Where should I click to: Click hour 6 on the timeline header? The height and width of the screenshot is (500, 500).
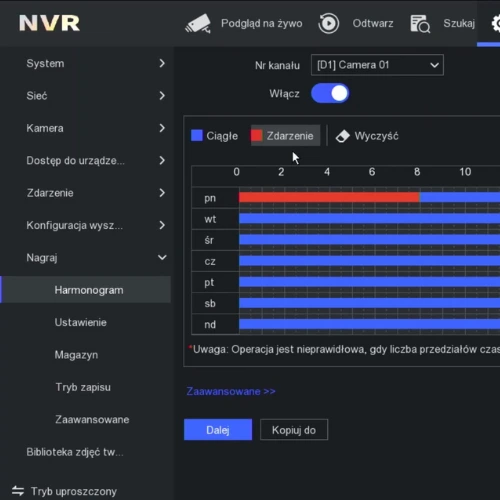(372, 172)
